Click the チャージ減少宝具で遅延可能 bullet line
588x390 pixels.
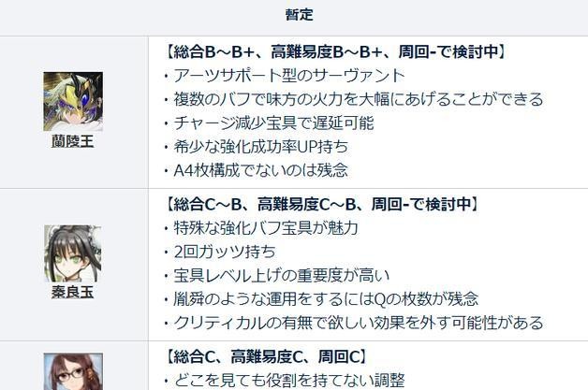tap(270, 123)
